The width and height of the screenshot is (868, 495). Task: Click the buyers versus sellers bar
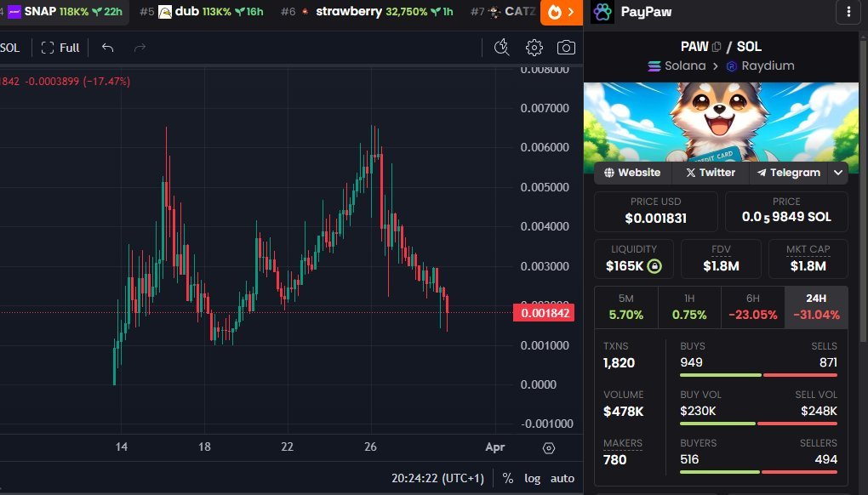758,472
